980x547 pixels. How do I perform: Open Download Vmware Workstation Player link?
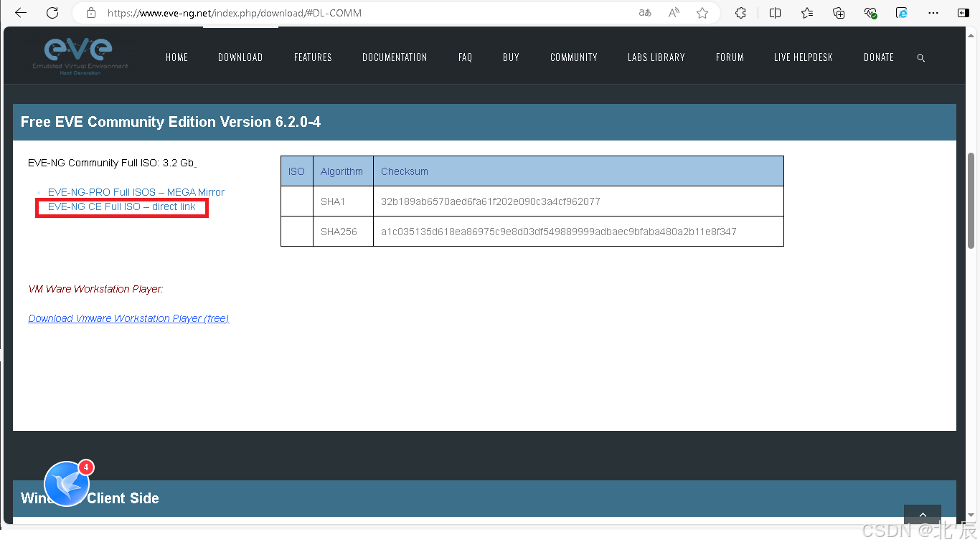click(128, 318)
